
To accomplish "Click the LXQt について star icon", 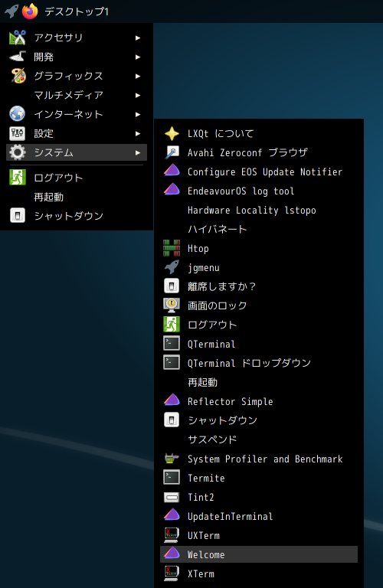I will (x=172, y=133).
